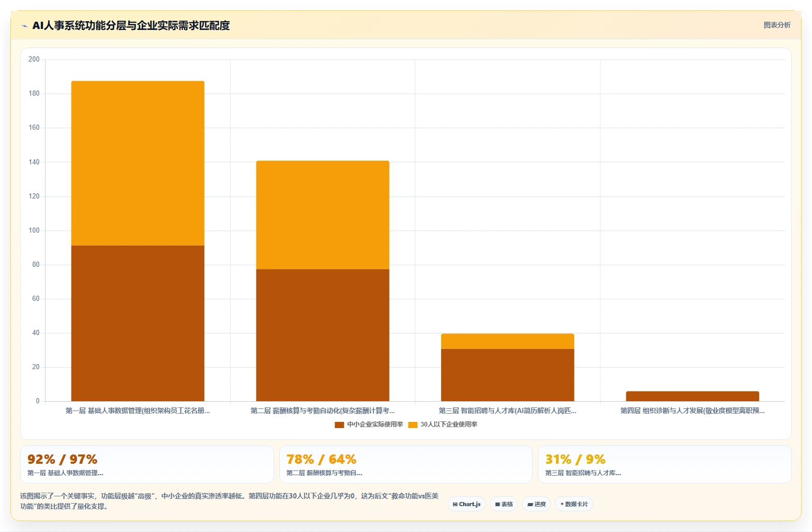Click the small icon before the chart title
Viewport: 812px width, 532px height.
click(x=24, y=26)
